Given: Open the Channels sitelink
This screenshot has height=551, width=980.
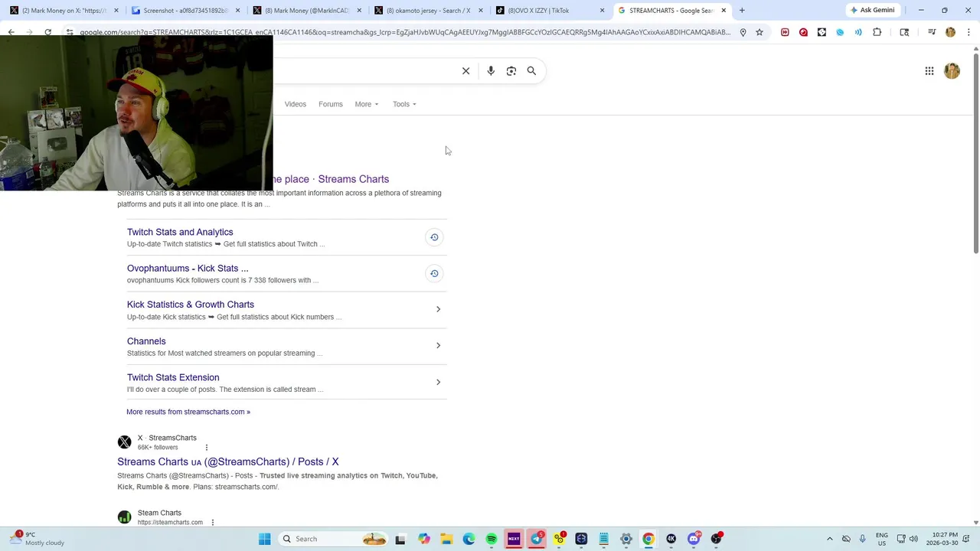Looking at the screenshot, I should pyautogui.click(x=146, y=341).
